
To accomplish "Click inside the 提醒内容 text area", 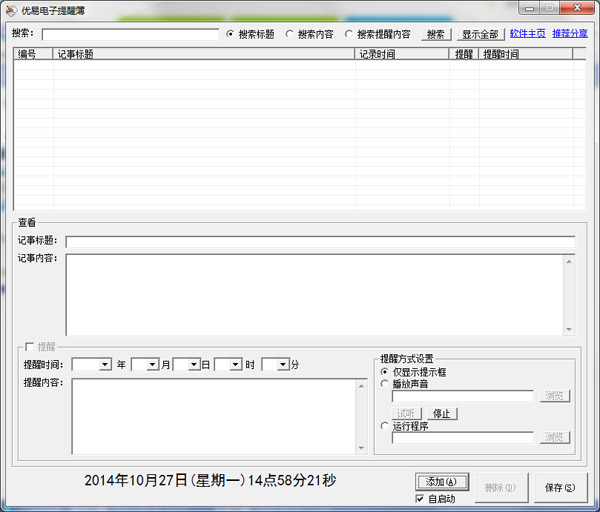I will click(x=214, y=416).
